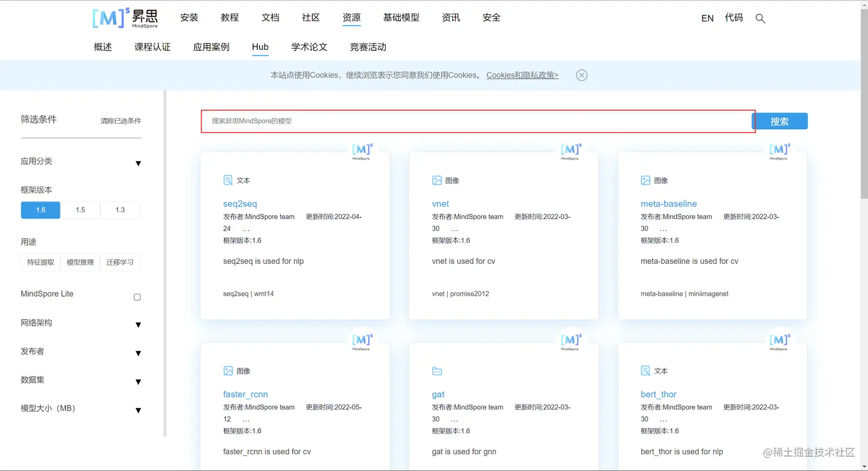Open the 资源 menu item
The width and height of the screenshot is (868, 471).
coord(351,18)
